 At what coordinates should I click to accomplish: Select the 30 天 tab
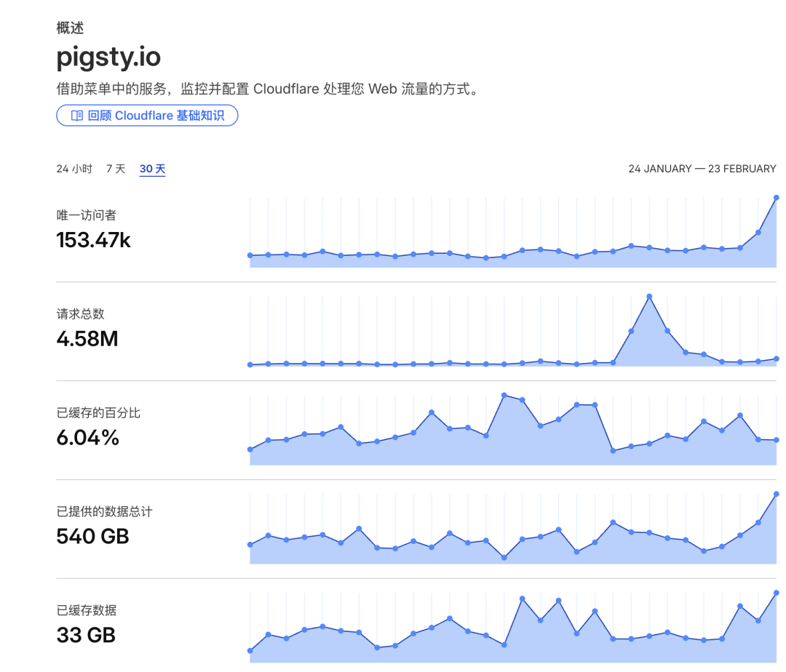[x=152, y=168]
